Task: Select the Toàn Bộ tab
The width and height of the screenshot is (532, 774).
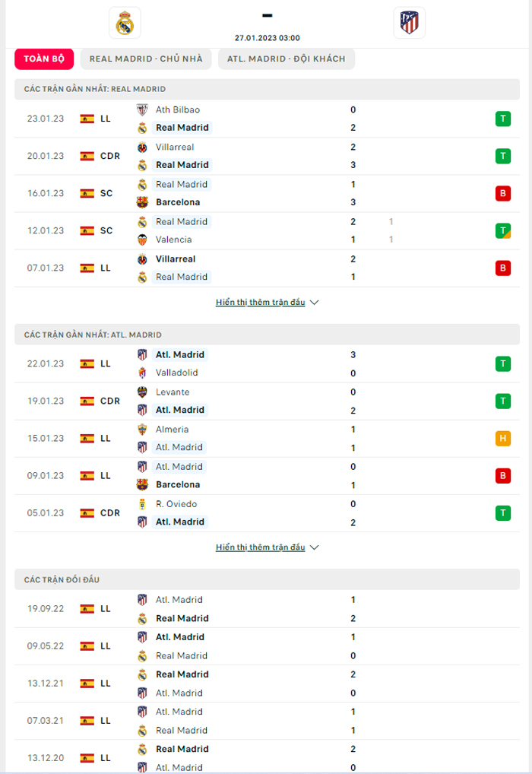Action: pyautogui.click(x=44, y=59)
